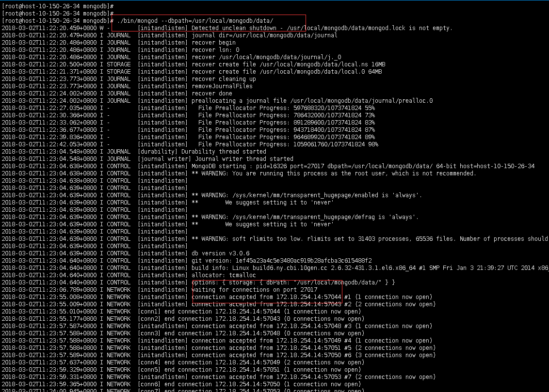549x392 pixels.
Task: Click the mongod --dbpath command text
Action: point(195,21)
